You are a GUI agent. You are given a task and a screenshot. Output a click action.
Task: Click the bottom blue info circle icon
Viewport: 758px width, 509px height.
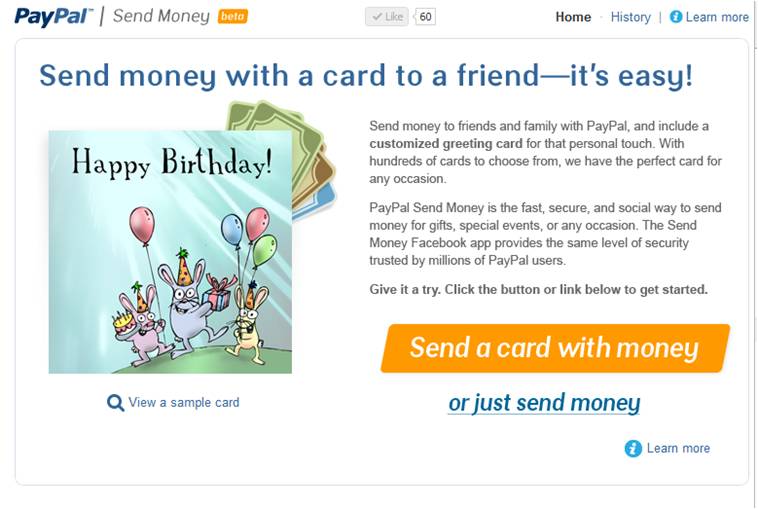pos(633,449)
